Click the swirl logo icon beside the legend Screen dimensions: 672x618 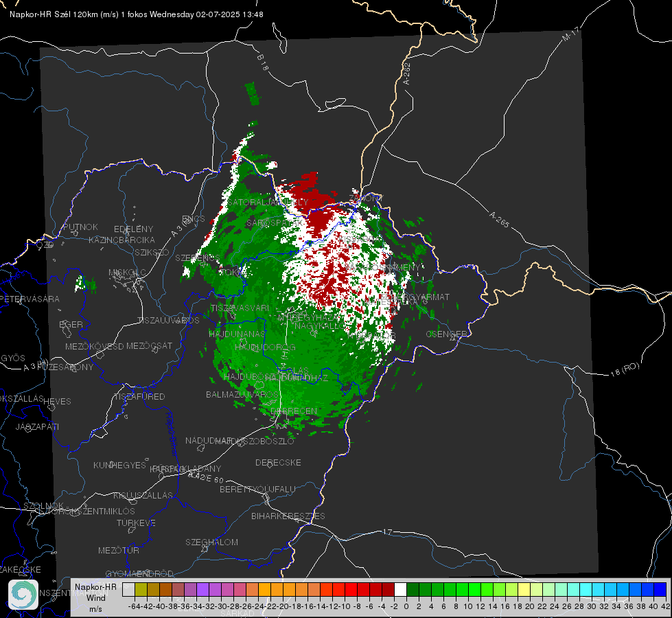[x=23, y=595]
